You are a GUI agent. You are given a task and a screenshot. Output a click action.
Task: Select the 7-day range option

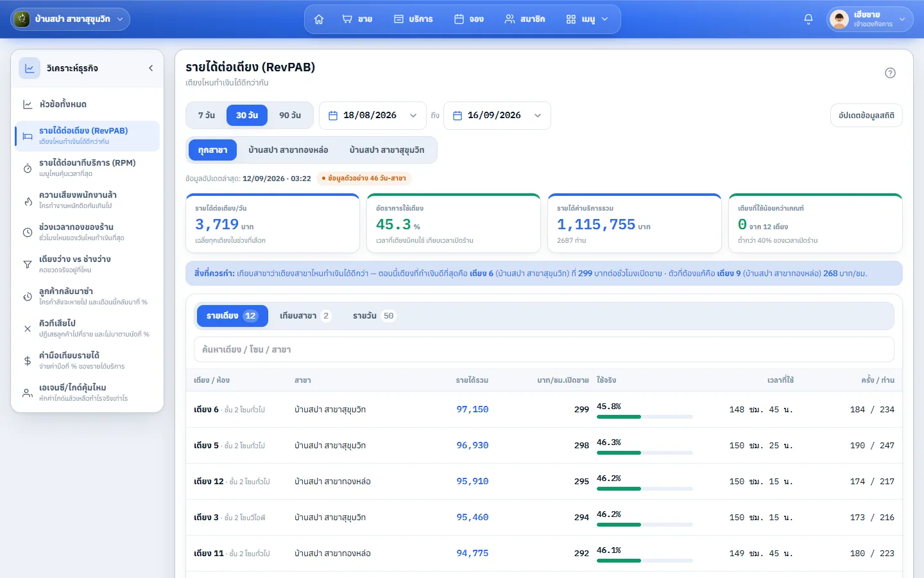(207, 116)
